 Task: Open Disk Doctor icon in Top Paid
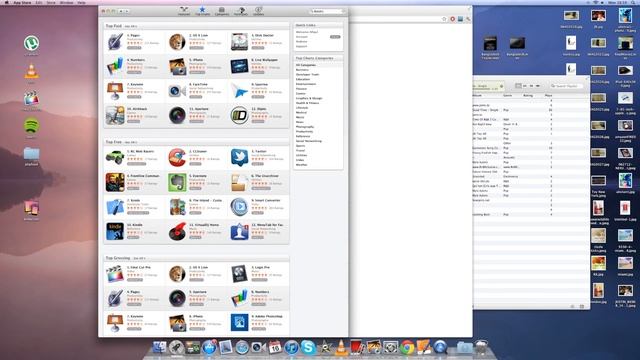coord(239,42)
